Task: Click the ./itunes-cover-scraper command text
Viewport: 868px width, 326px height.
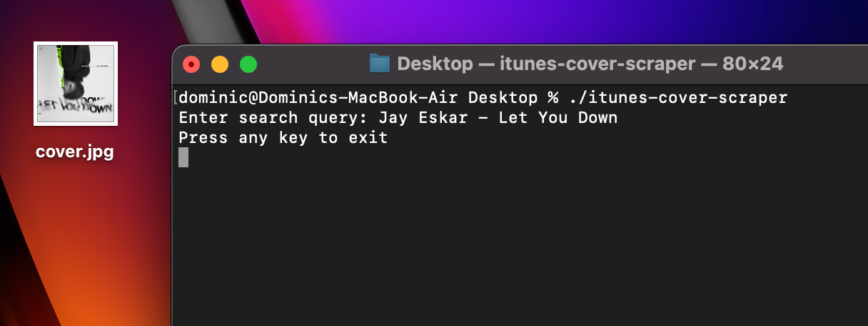Action: point(678,98)
